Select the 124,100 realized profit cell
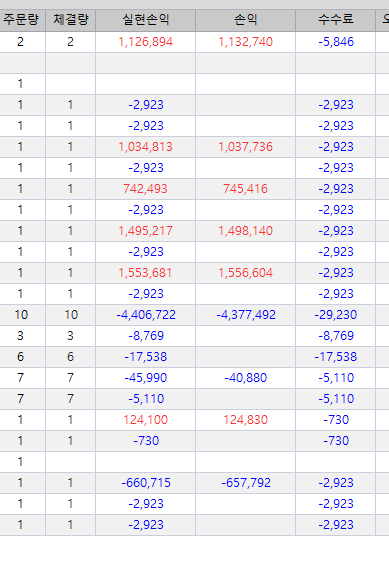The width and height of the screenshot is (389, 564). [145, 420]
